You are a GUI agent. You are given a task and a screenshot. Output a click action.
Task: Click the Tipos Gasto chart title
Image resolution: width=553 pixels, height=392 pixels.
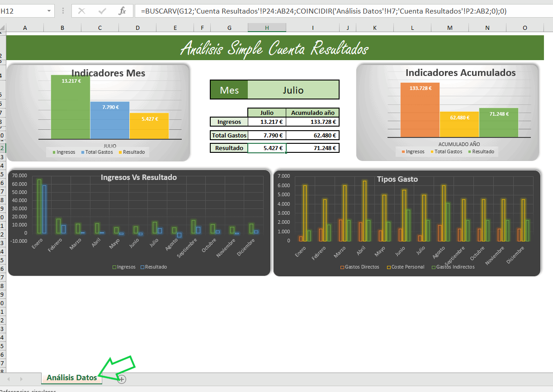point(397,179)
